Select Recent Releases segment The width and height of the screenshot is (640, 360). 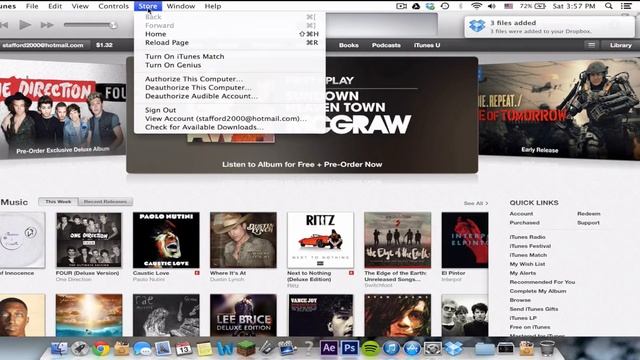pos(105,202)
